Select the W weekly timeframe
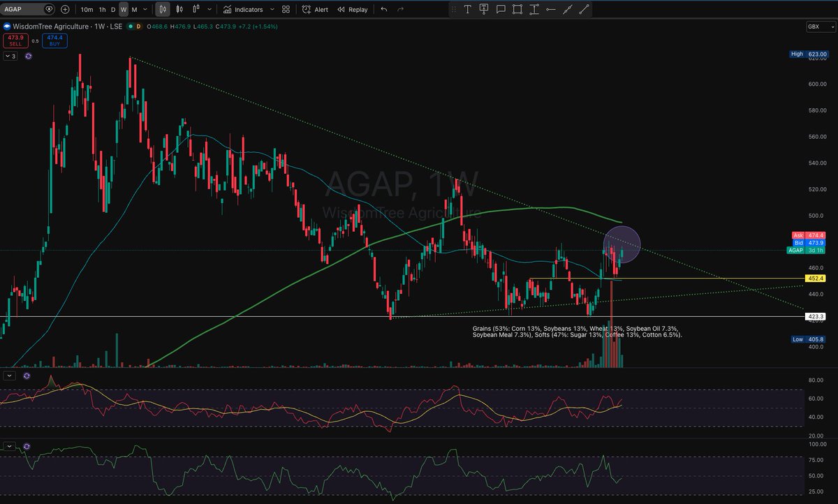Screen dimensions: 838x504 coord(123,10)
